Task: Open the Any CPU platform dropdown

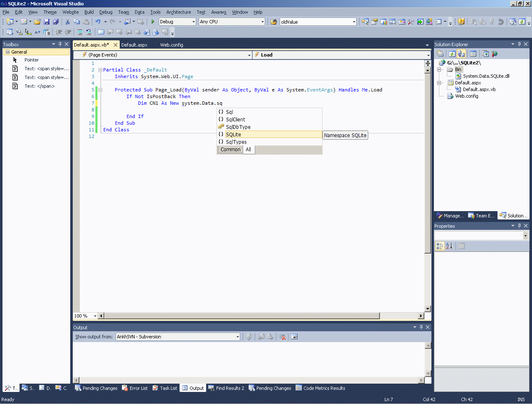Action: pos(262,22)
